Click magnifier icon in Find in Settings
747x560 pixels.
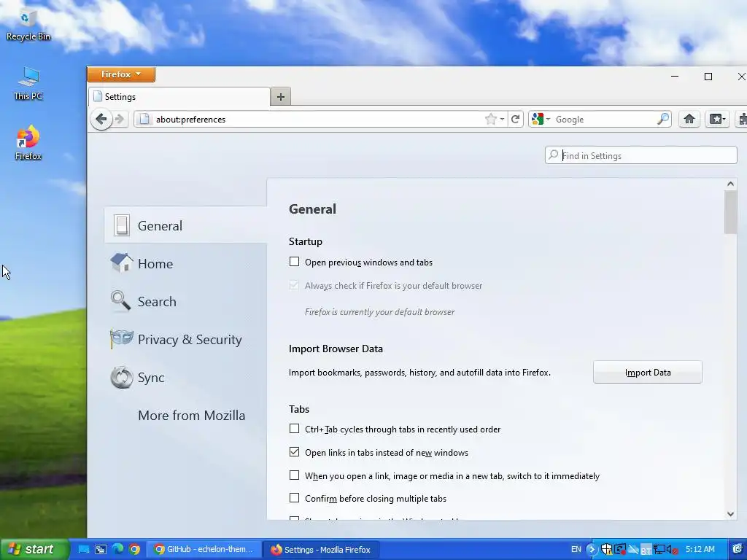553,155
